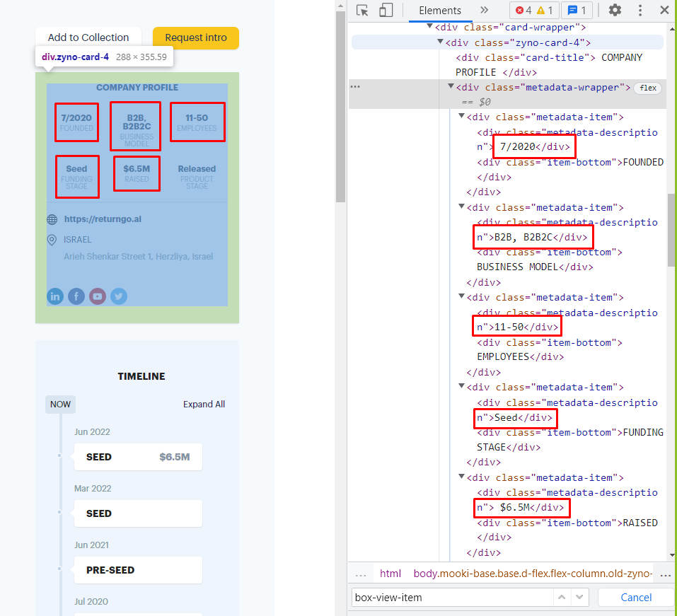Click the flex badge on metadata-wrapper
677x616 pixels.
647,88
